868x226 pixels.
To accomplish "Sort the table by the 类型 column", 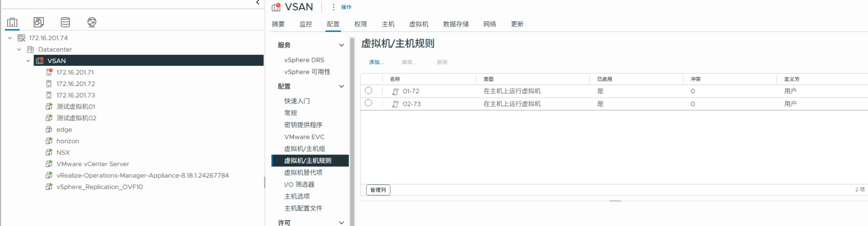I will click(488, 79).
